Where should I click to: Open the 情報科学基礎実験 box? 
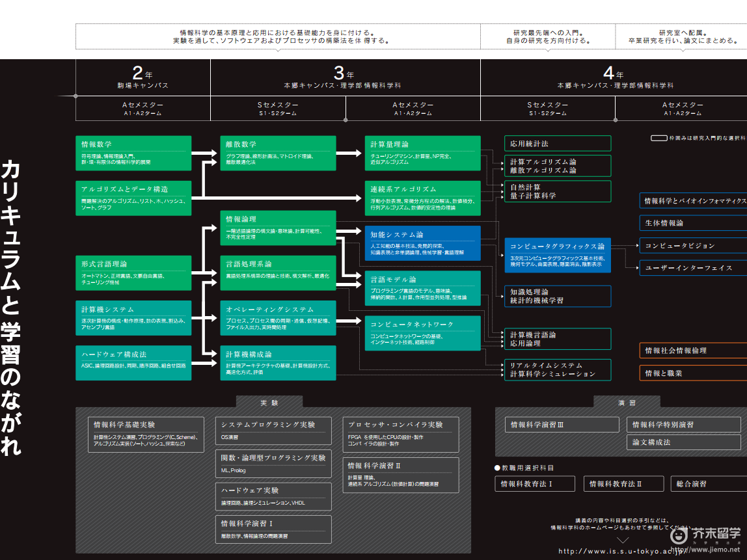tap(146, 434)
